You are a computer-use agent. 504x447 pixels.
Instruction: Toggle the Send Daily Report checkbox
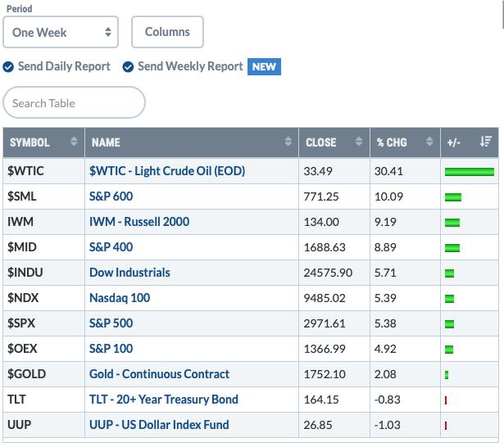coord(8,67)
